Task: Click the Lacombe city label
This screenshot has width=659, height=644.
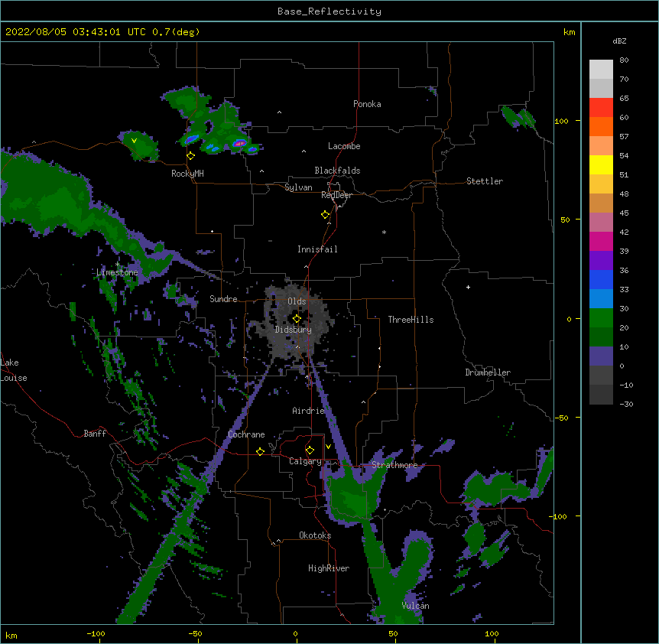Action: 344,146
